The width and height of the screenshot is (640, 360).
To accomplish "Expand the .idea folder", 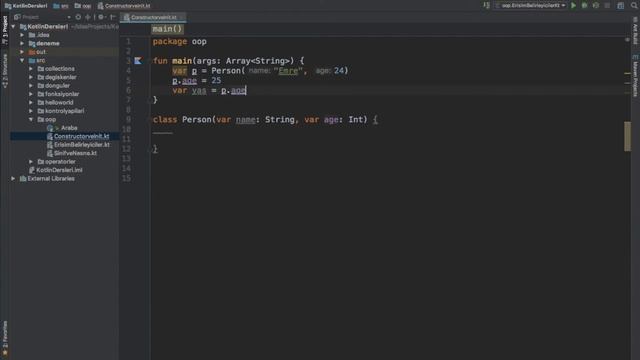I will (22, 35).
